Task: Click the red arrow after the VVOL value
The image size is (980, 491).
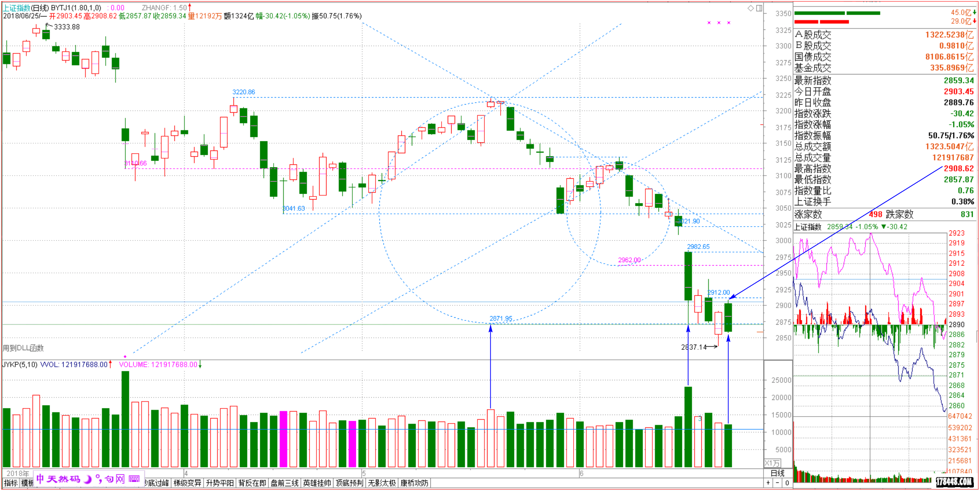Action: [110, 364]
